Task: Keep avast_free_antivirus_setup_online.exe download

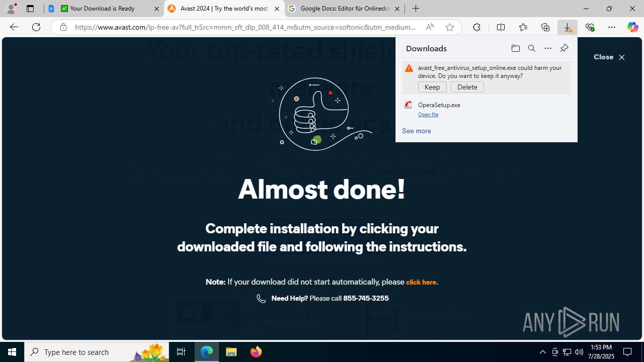Action: 432,87
